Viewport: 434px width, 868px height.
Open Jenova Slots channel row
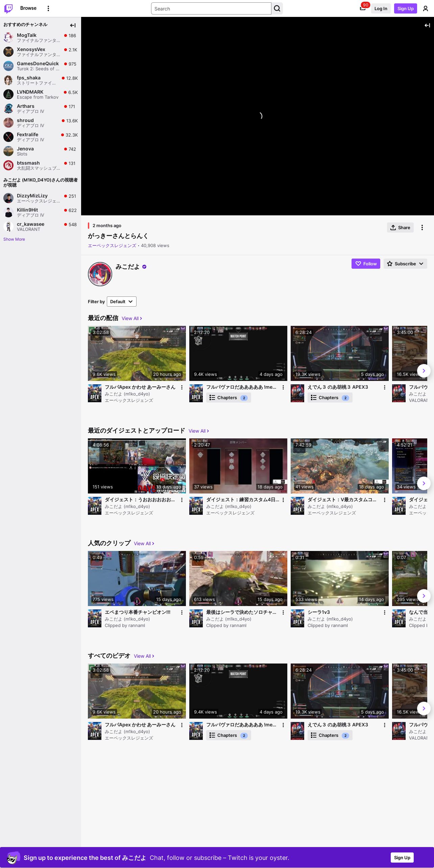click(x=41, y=151)
